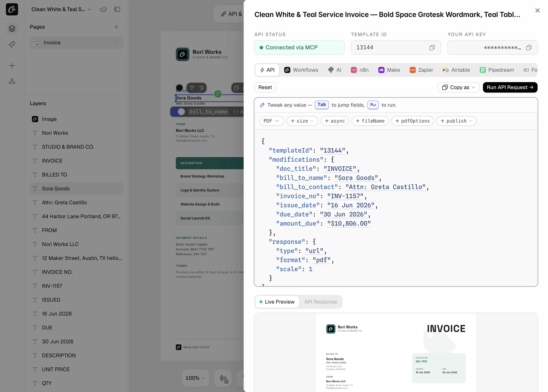Edit the "$10,806.00" amount_due value
The height and width of the screenshot is (392, 548).
tap(349, 224)
